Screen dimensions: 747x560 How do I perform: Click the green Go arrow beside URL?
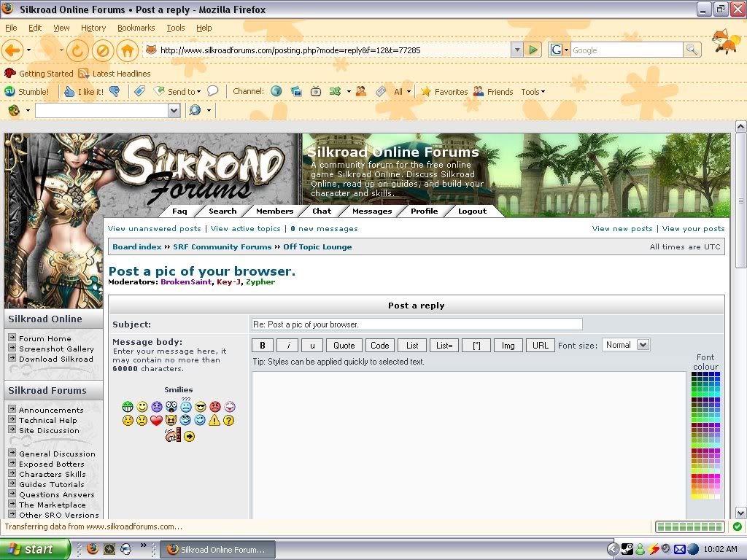(533, 50)
